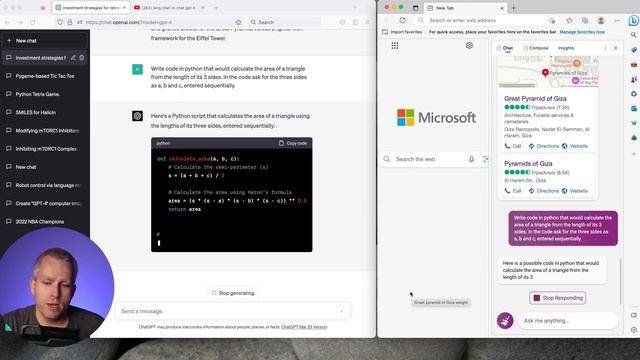Toggle the Bing sidebar button in Edge
Image resolution: width=640 pixels, height=360 pixels.
tap(633, 20)
